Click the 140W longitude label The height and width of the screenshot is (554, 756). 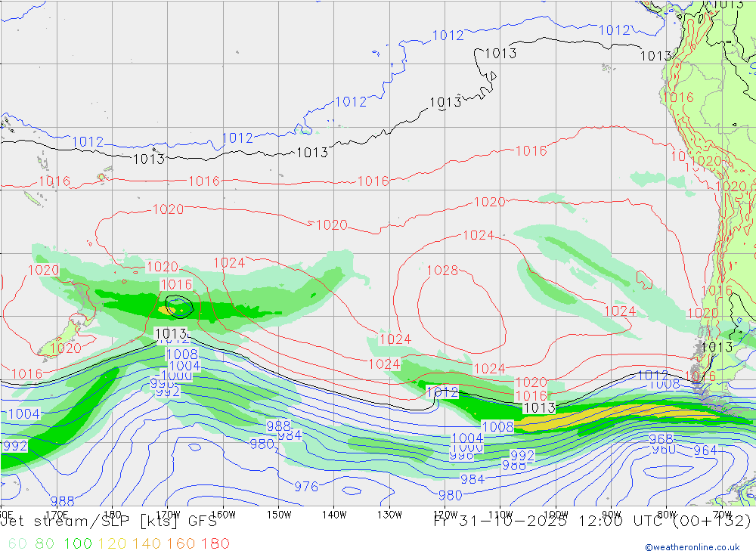point(334,515)
